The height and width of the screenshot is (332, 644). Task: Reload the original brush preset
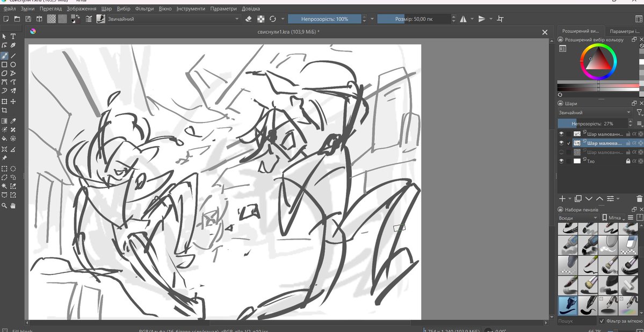[x=273, y=19]
